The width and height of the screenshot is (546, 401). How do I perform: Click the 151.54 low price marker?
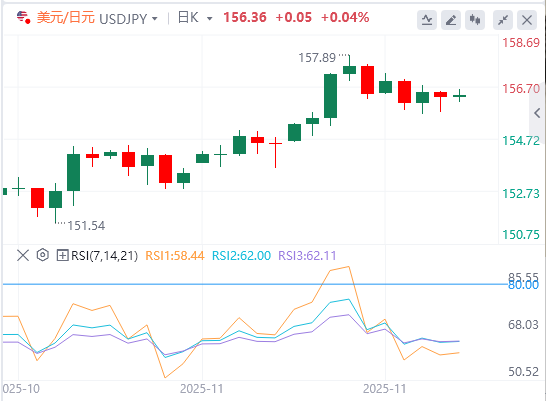[x=86, y=226]
